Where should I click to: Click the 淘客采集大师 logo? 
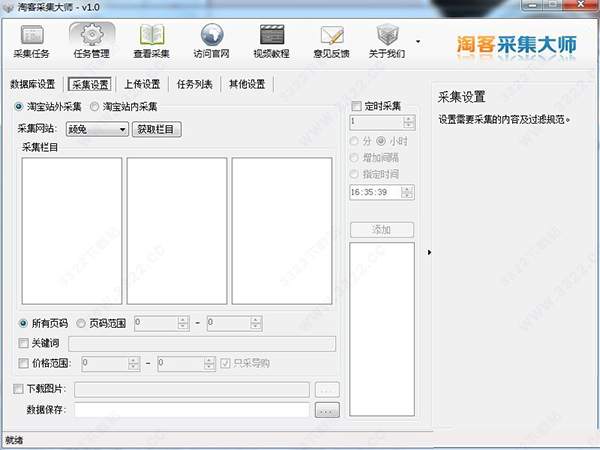(x=517, y=45)
